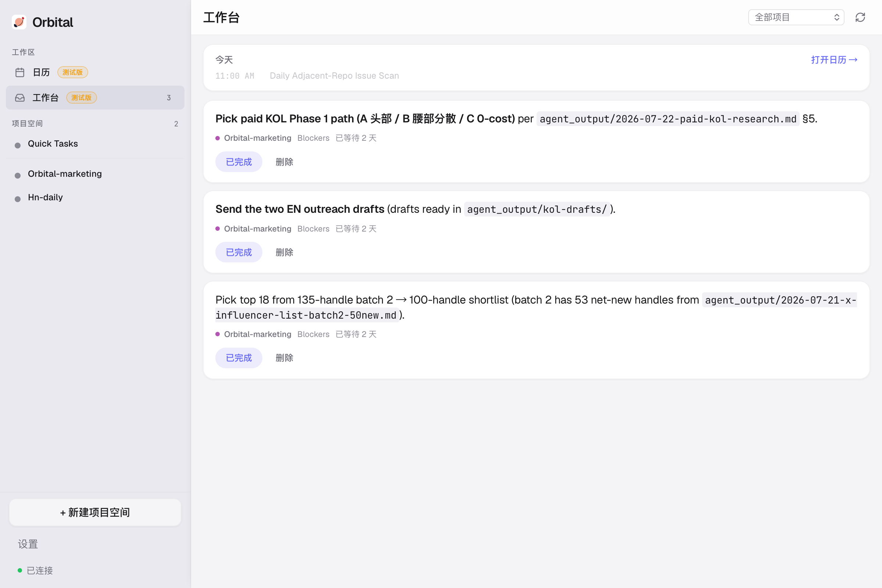Open the Orbital-marketing project in sidebar
This screenshot has height=588, width=882.
click(95, 173)
